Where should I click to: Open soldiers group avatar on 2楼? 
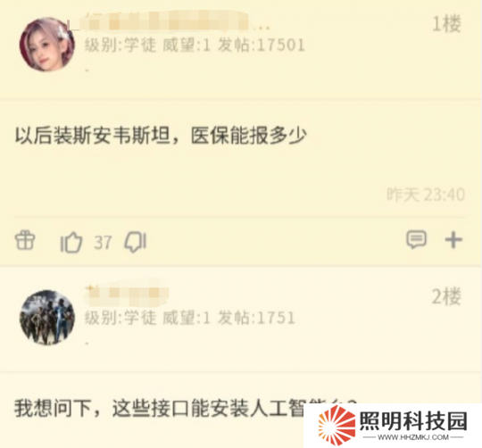tap(47, 317)
